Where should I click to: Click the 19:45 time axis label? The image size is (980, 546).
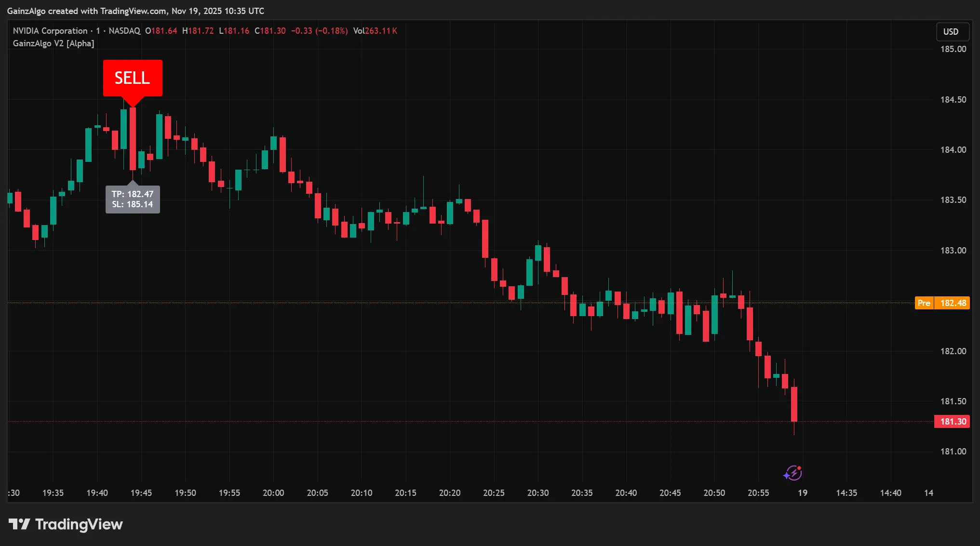click(141, 493)
